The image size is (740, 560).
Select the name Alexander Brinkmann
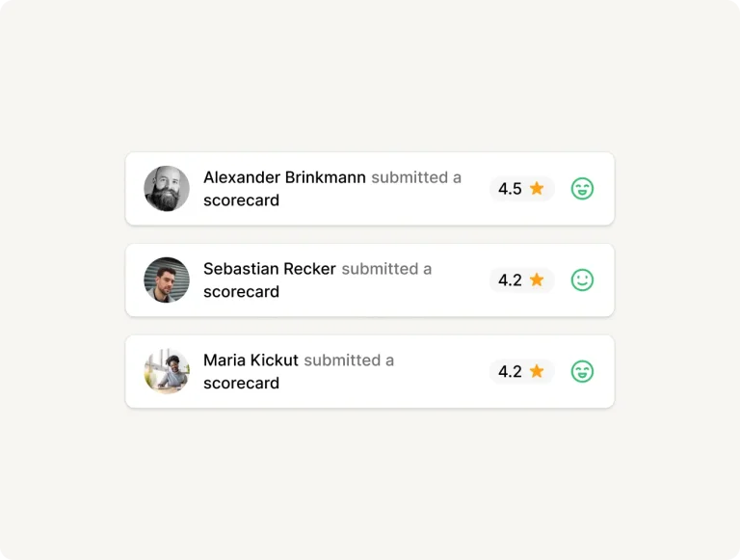pyautogui.click(x=284, y=177)
